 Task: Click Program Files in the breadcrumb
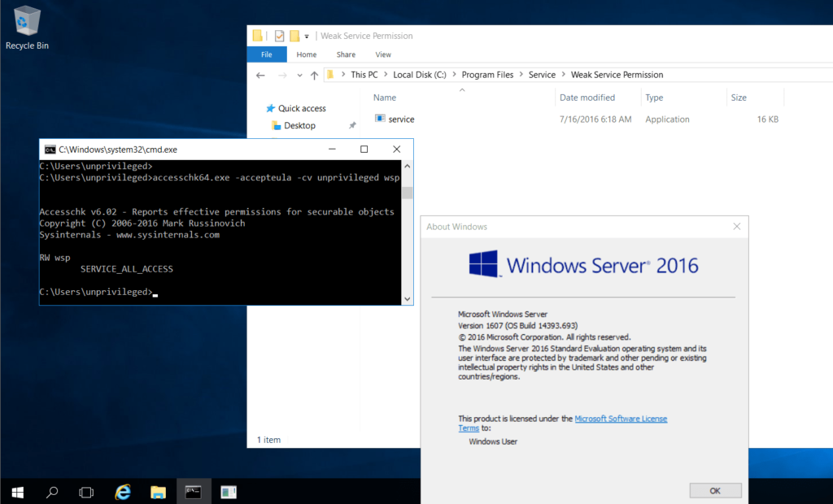(488, 75)
